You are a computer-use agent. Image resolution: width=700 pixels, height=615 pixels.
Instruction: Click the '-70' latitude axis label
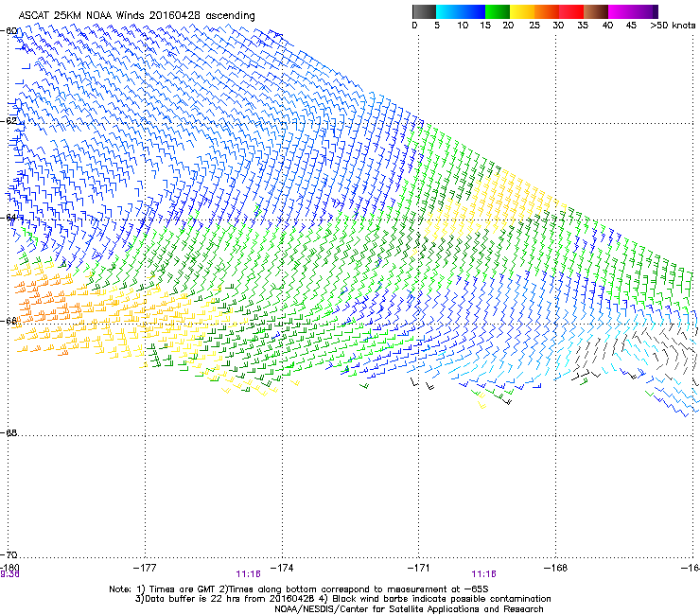click(9, 554)
